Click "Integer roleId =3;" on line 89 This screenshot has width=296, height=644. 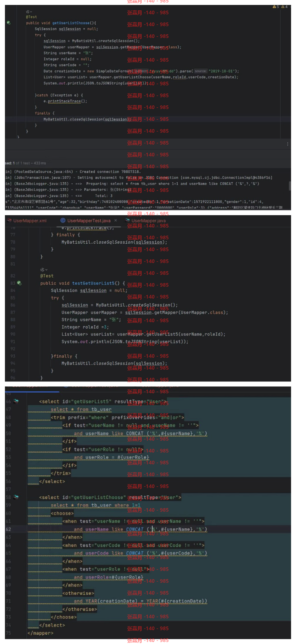85,327
